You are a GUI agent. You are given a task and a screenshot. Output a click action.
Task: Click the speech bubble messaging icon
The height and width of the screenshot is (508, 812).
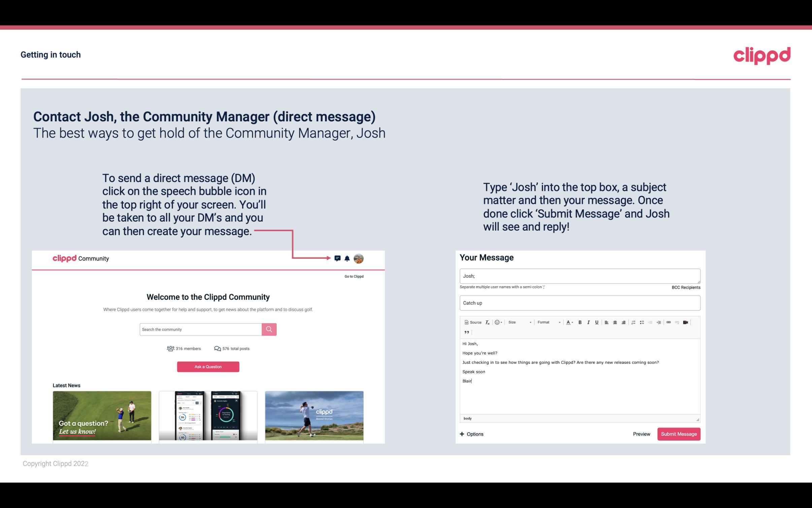pos(338,258)
